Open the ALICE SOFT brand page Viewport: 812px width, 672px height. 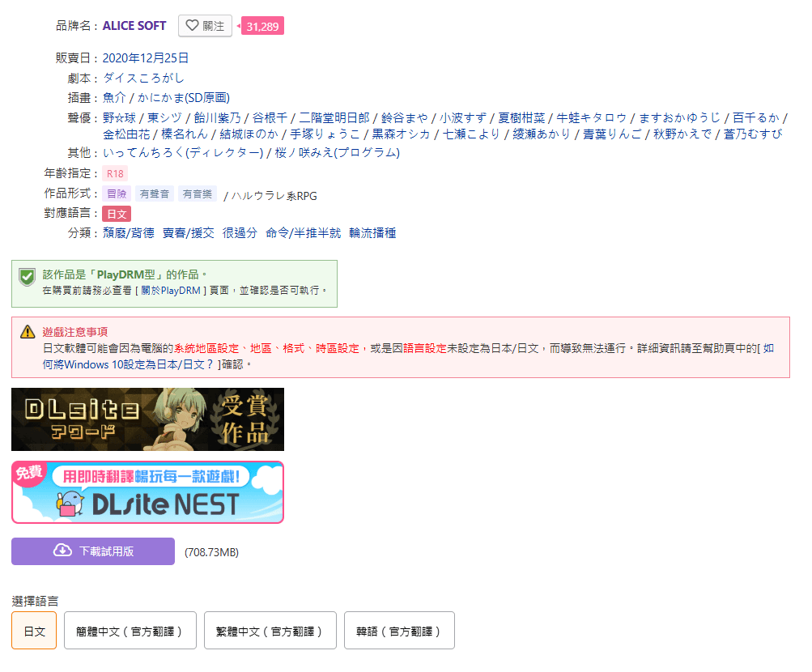click(134, 26)
